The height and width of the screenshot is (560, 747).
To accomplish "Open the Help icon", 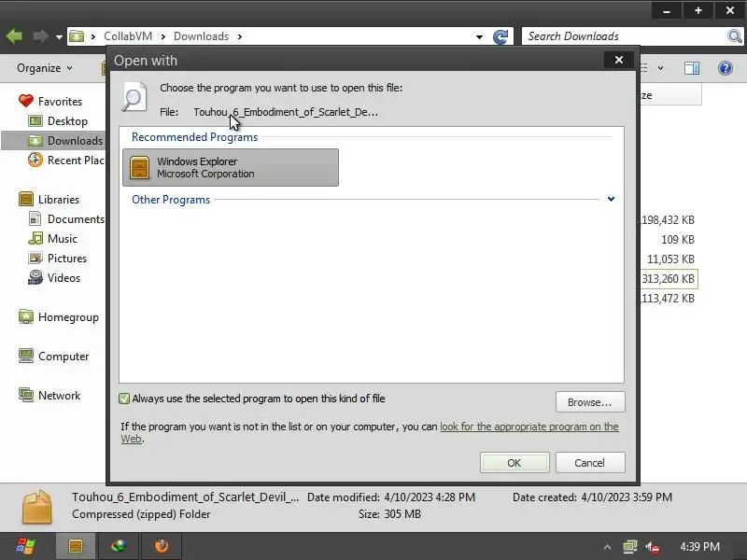I will (x=726, y=68).
